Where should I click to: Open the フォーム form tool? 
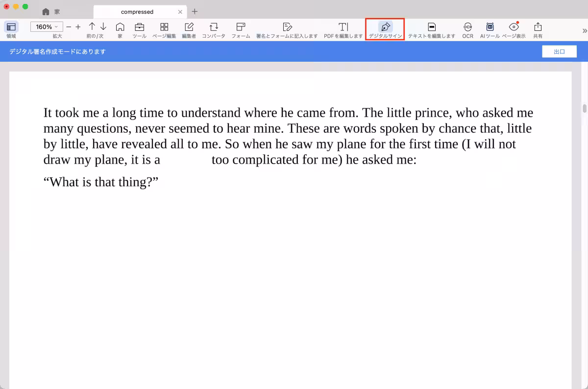[241, 27]
